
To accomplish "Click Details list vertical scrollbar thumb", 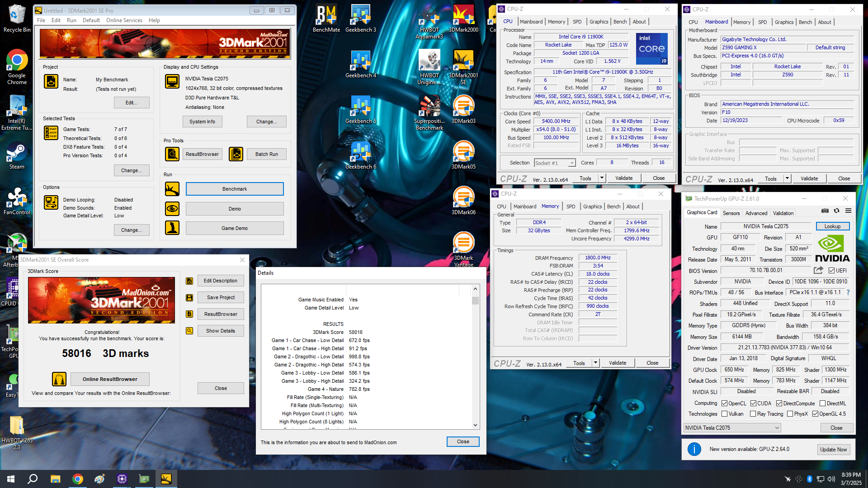I will point(475,301).
